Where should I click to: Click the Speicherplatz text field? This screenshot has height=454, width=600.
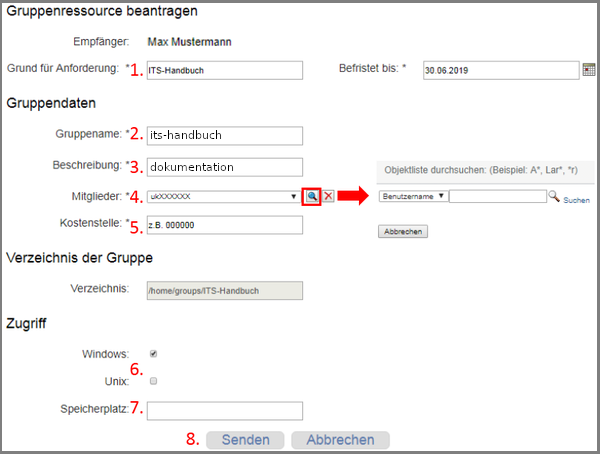tap(224, 410)
